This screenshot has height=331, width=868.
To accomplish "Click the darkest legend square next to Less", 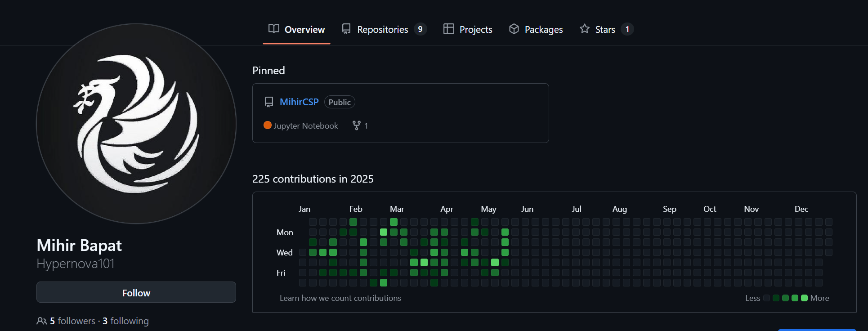I will click(x=767, y=298).
